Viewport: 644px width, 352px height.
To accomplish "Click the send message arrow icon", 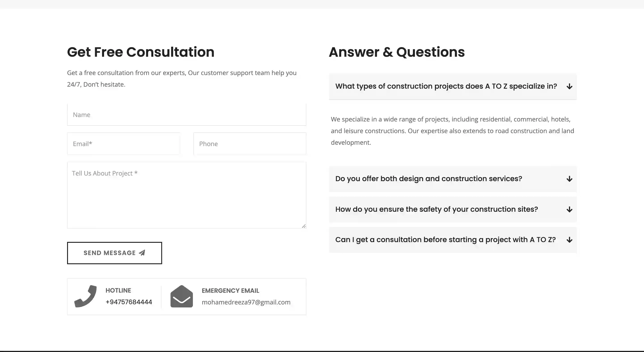I will (142, 253).
